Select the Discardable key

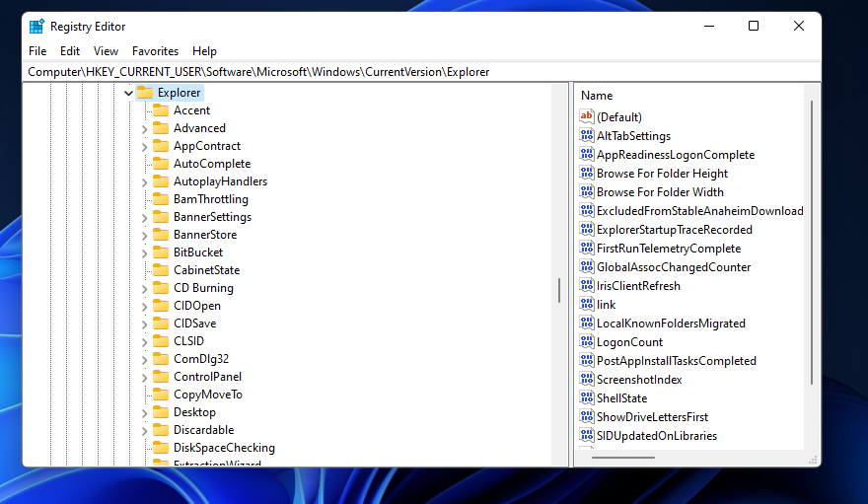point(203,430)
